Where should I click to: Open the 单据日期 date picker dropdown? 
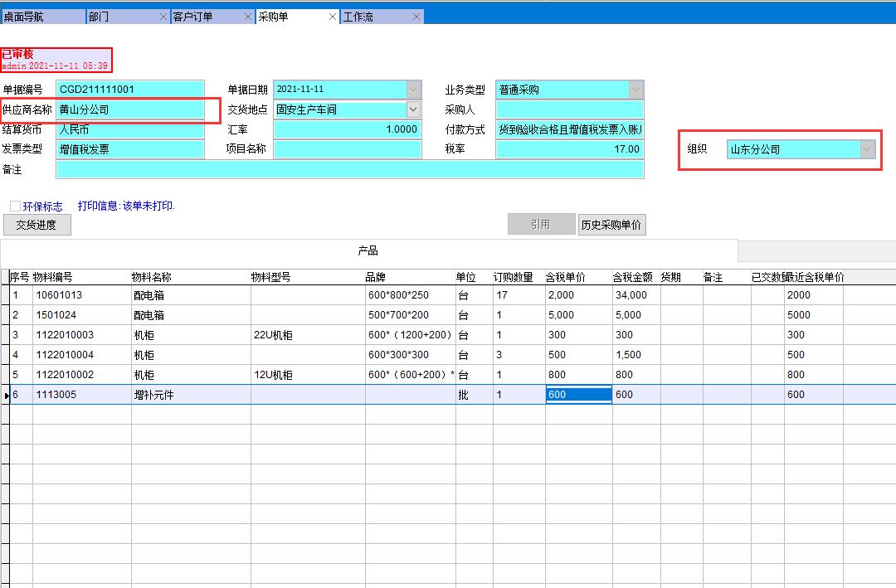point(413,90)
